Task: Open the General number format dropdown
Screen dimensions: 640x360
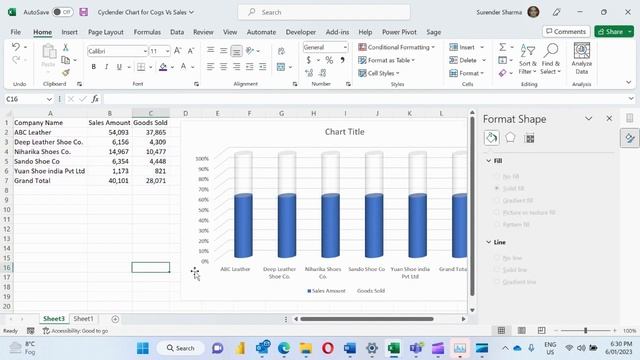Action: click(345, 47)
